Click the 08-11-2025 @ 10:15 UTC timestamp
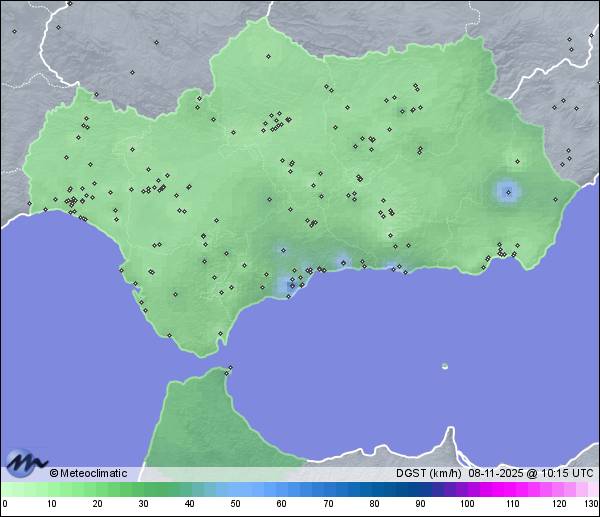 pos(530,474)
